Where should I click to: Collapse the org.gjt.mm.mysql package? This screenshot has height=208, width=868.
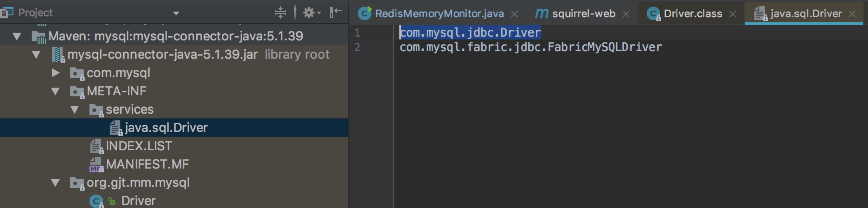pyautogui.click(x=55, y=183)
